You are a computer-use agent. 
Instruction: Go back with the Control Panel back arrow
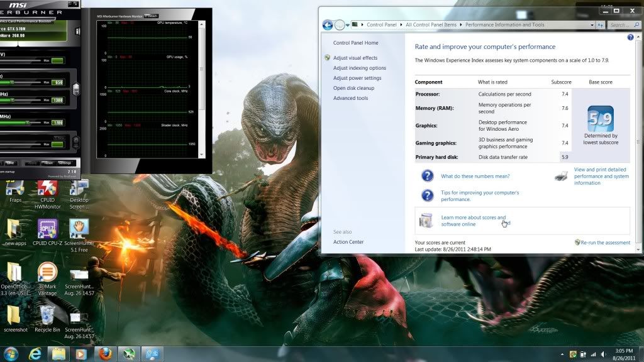tap(327, 25)
